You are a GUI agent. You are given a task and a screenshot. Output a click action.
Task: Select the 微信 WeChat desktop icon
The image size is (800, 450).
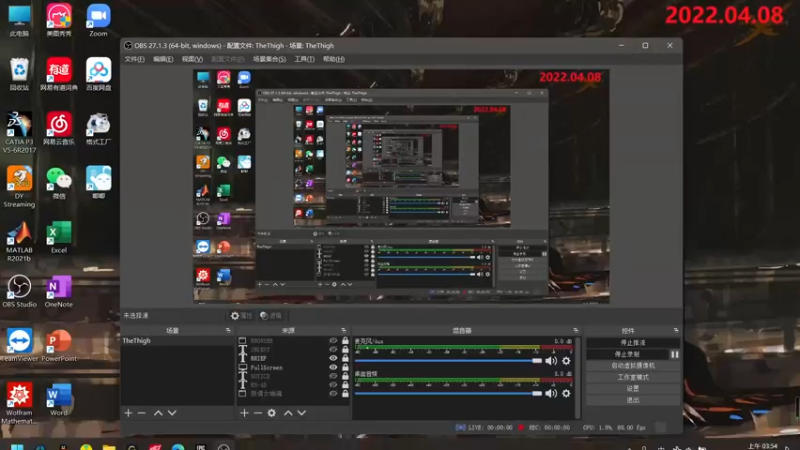pos(59,183)
